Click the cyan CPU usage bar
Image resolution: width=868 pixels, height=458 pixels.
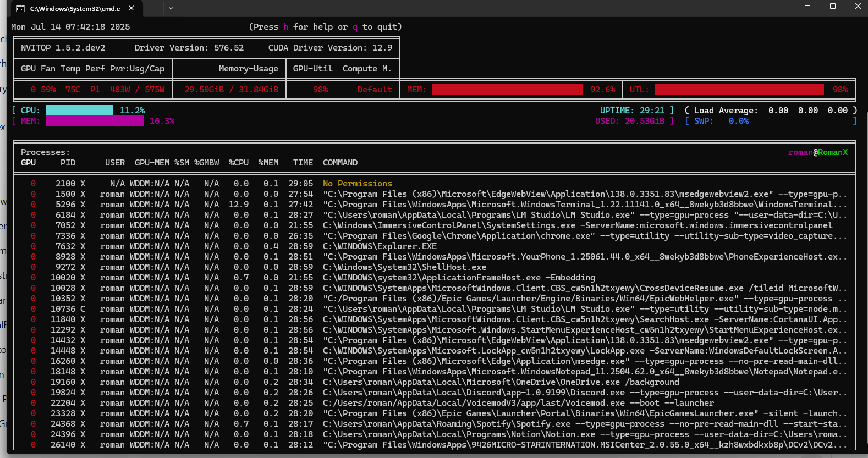[x=79, y=111]
